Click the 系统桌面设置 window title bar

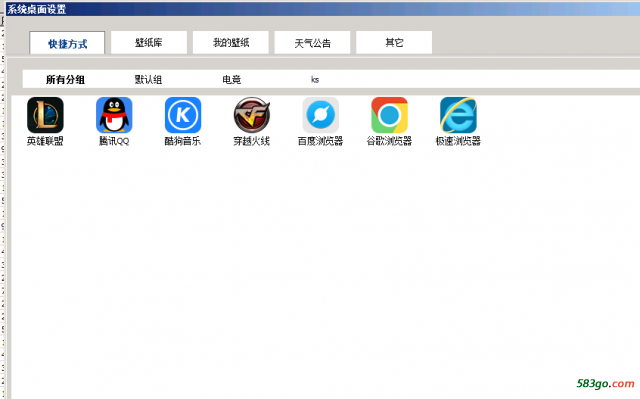(322, 9)
